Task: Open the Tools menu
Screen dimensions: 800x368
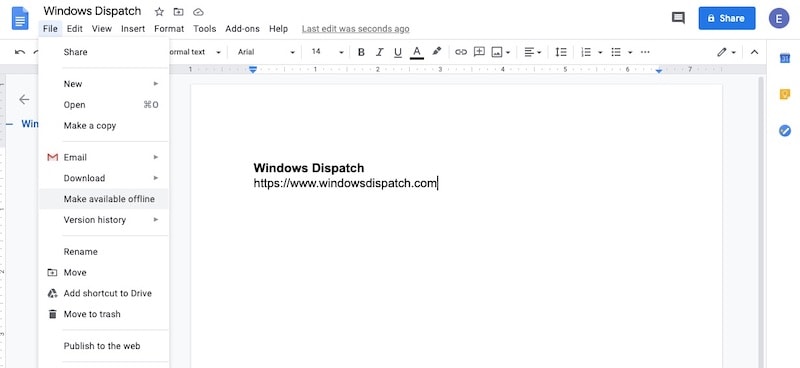Action: pos(205,29)
